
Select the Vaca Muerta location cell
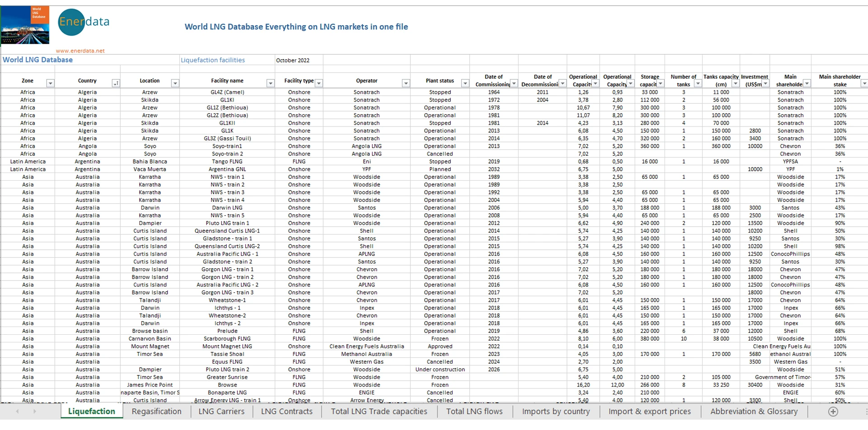point(150,169)
